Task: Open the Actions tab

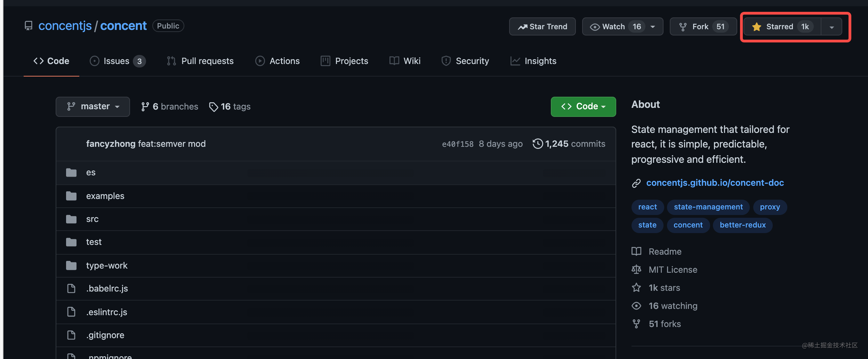Action: [x=278, y=61]
